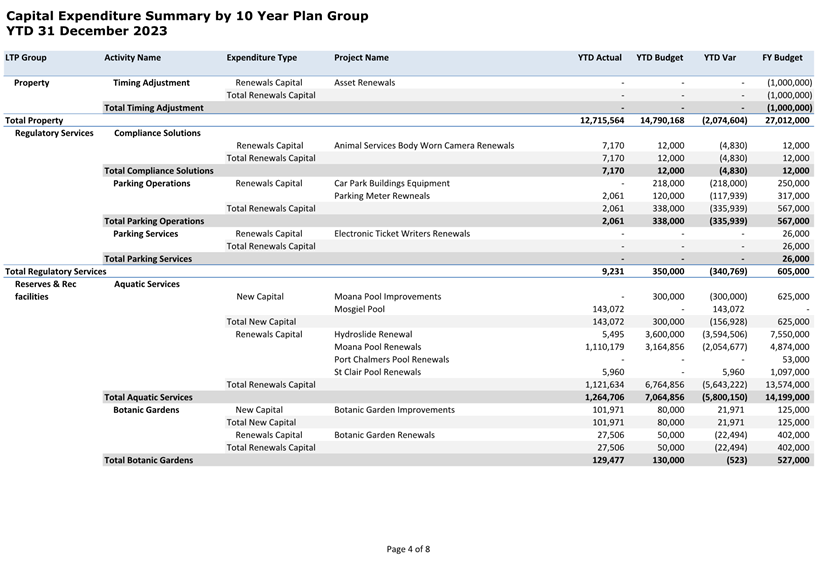Click the 'Reserves & Rec' group label
Viewport: 817px width, 578px height.
point(45,284)
